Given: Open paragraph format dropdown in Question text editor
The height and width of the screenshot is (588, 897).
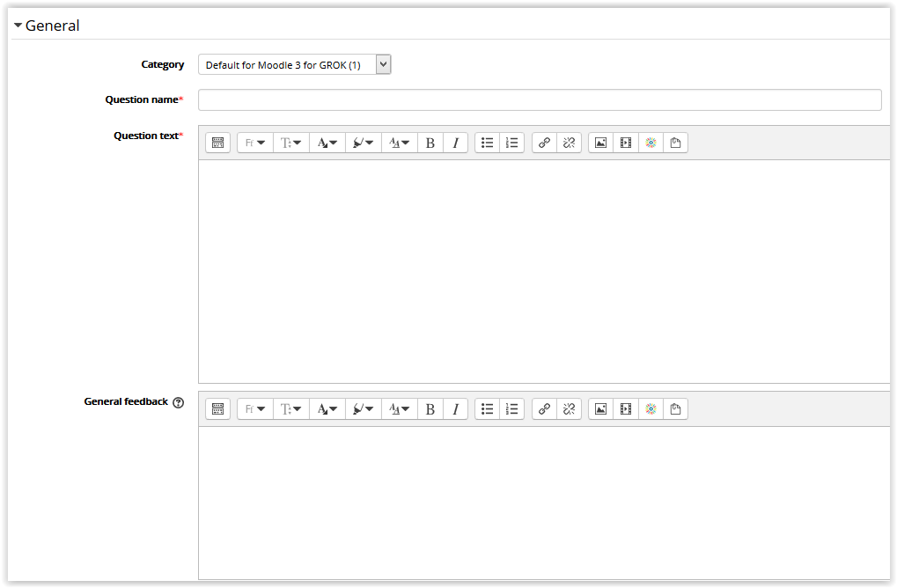Looking at the screenshot, I should (400, 143).
